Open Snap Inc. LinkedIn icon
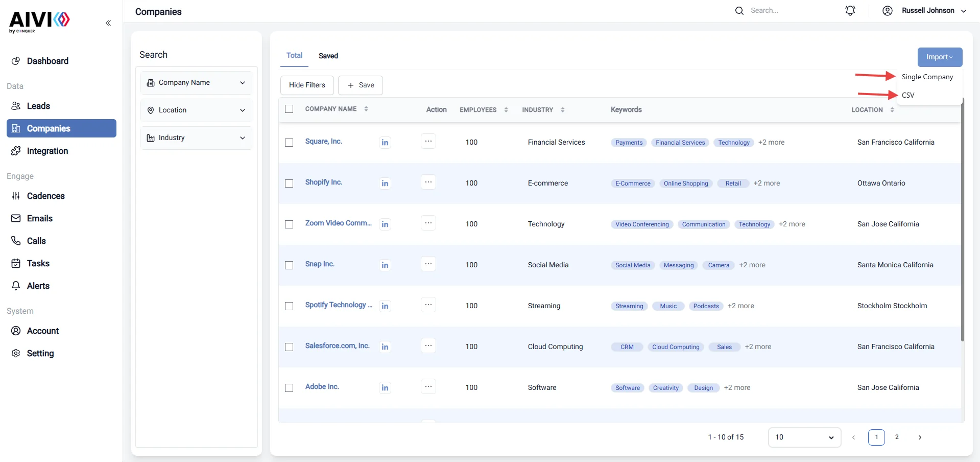The image size is (980, 462). (x=385, y=265)
